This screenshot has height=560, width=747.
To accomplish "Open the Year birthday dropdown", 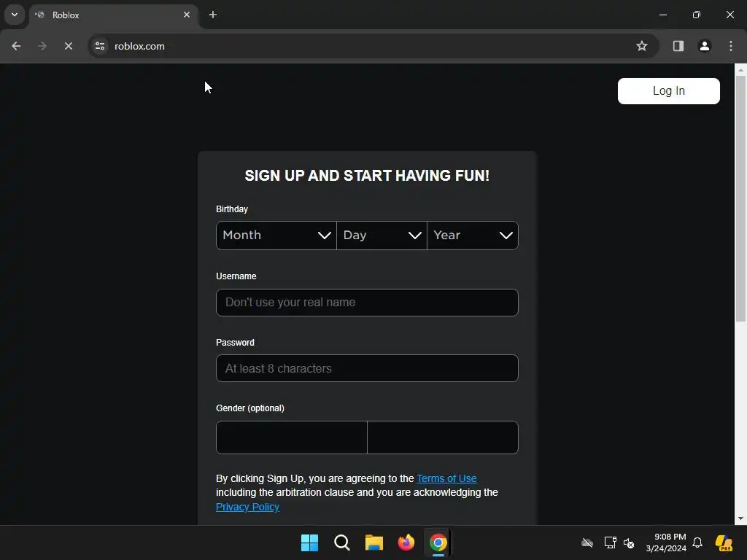I will pyautogui.click(x=473, y=236).
